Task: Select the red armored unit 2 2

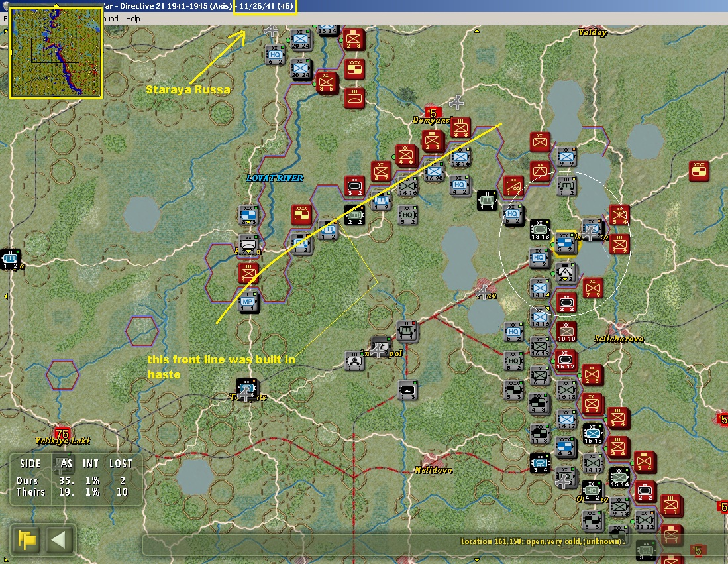Action: 645,492
